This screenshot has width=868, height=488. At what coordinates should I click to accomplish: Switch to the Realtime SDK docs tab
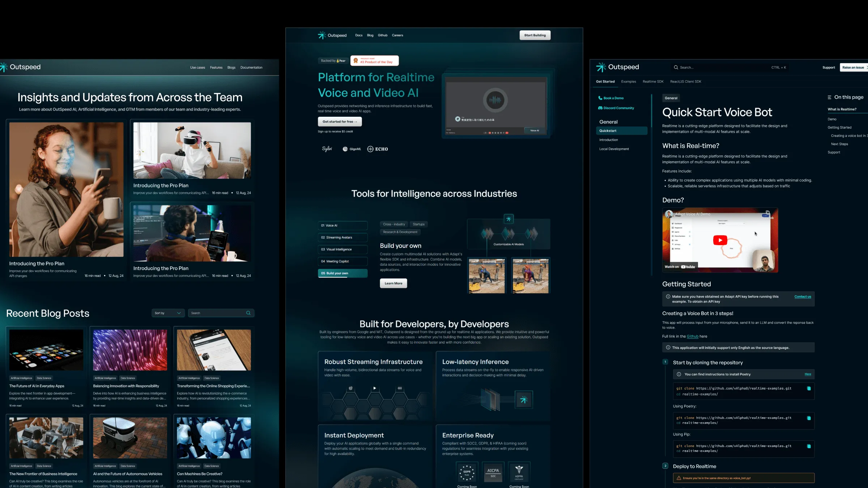[x=653, y=82]
